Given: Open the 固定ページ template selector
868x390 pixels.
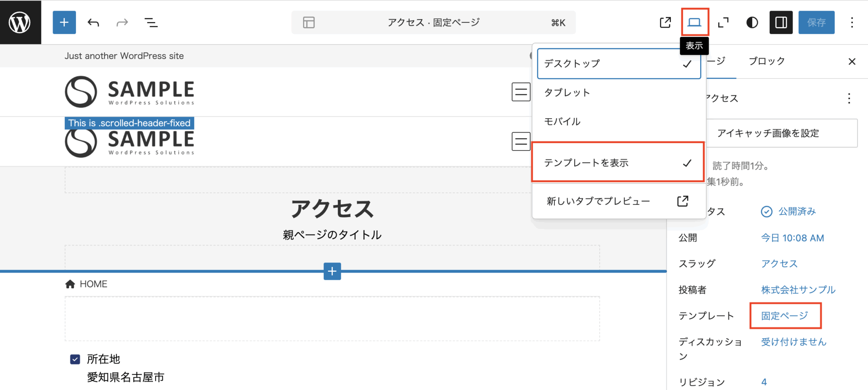Looking at the screenshot, I should click(x=784, y=315).
